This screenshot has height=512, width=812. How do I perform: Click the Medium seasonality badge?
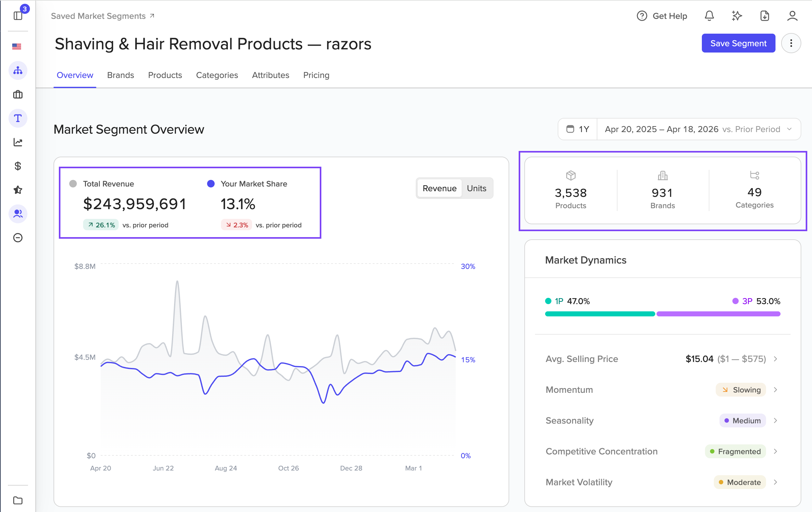742,421
